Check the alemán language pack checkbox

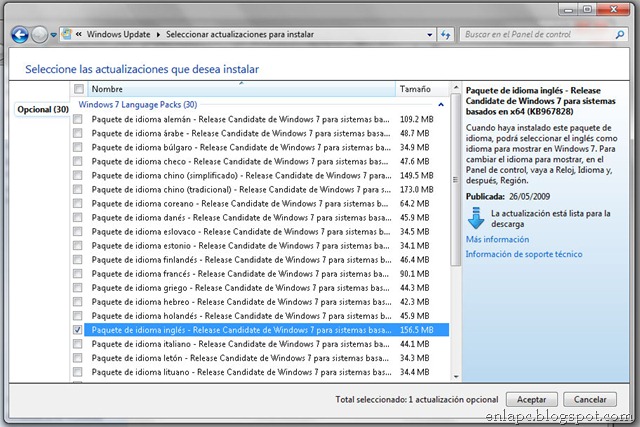pos(78,119)
